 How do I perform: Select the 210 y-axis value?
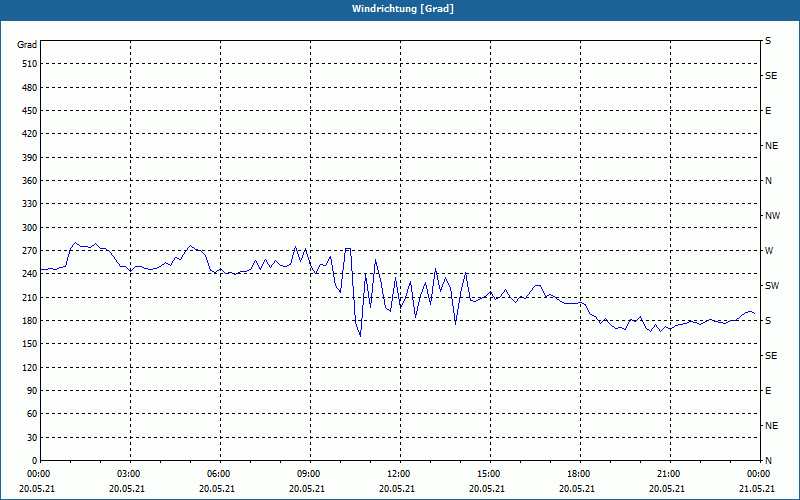coord(29,297)
